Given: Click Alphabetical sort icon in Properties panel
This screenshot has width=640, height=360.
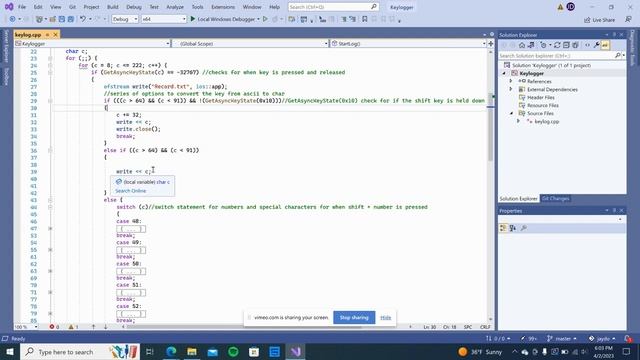Looking at the screenshot, I should pos(513,228).
